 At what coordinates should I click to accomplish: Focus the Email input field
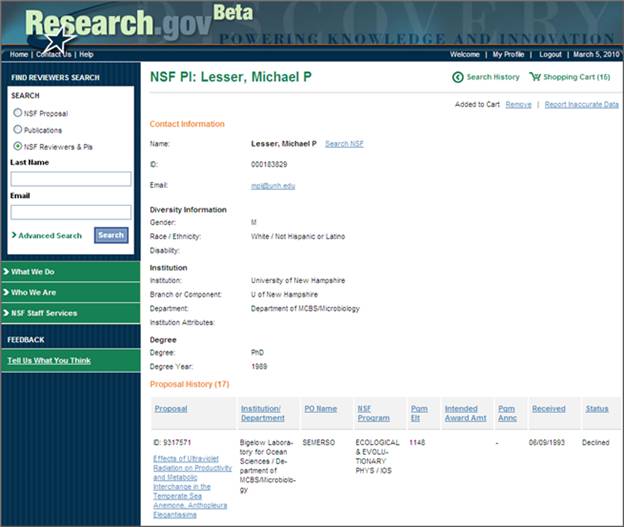[70, 212]
